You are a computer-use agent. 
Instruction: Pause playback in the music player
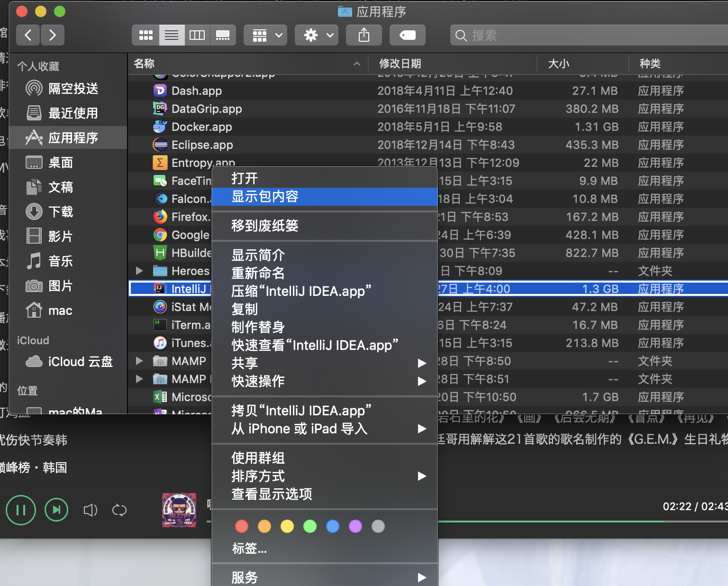click(x=21, y=510)
